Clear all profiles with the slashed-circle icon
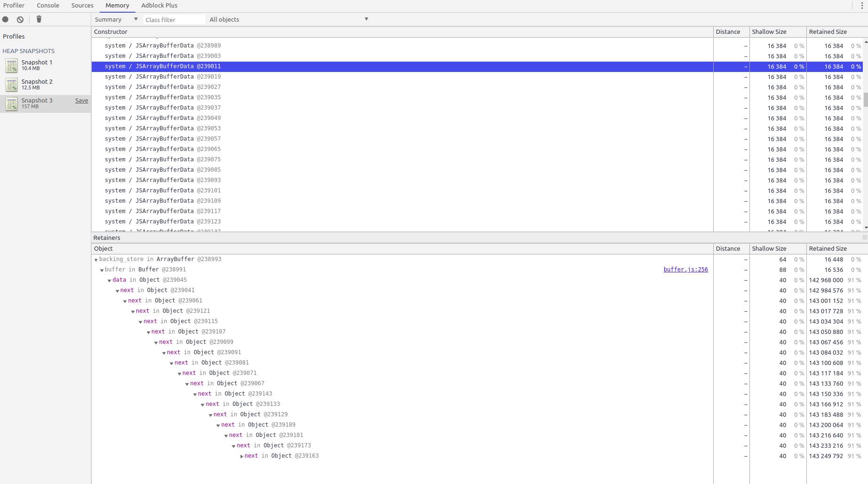Viewport: 868px width, 484px height. pyautogui.click(x=20, y=19)
